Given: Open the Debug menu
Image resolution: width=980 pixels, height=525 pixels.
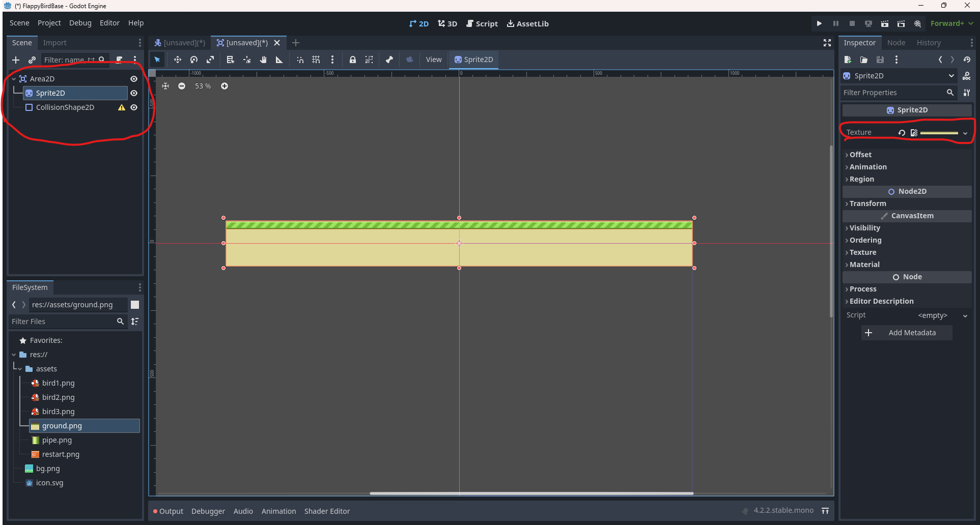Looking at the screenshot, I should coord(80,23).
